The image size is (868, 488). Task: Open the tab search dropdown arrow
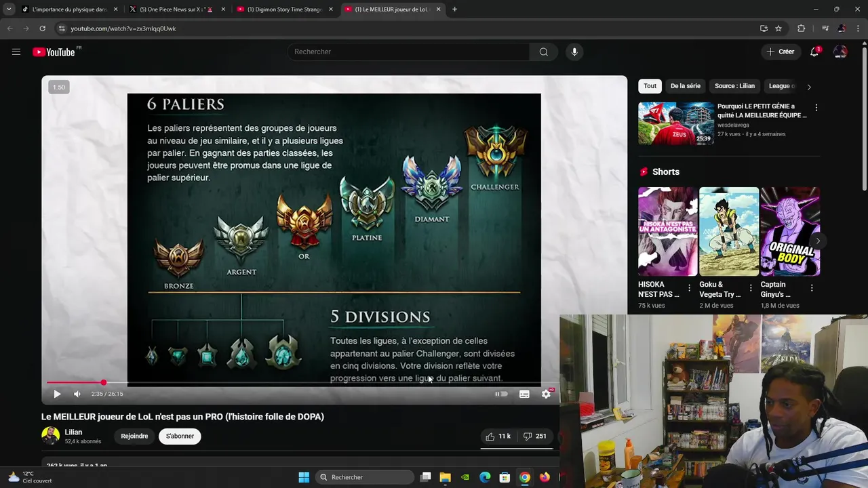pos(9,9)
